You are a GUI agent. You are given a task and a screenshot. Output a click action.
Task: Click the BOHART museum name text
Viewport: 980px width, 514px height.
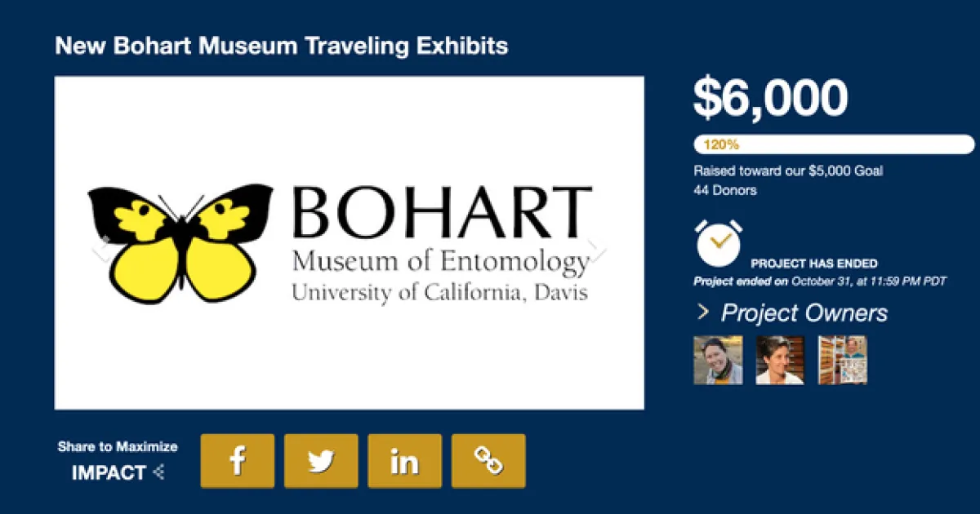pos(441,212)
